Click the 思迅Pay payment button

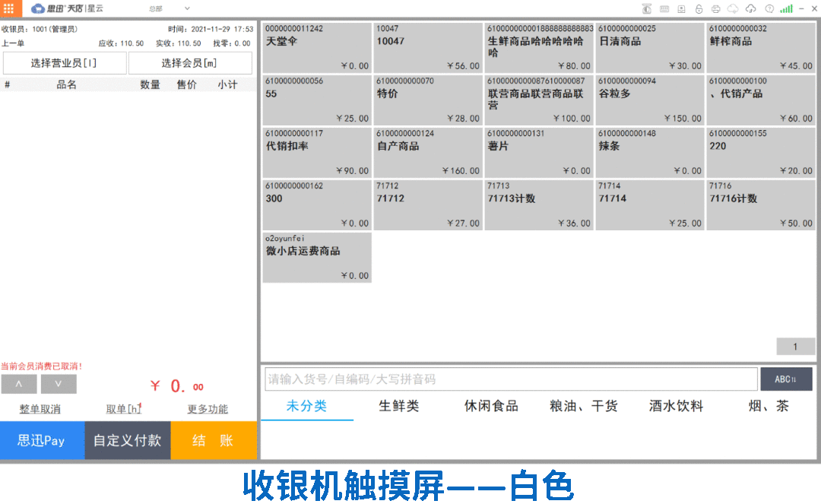(42, 441)
